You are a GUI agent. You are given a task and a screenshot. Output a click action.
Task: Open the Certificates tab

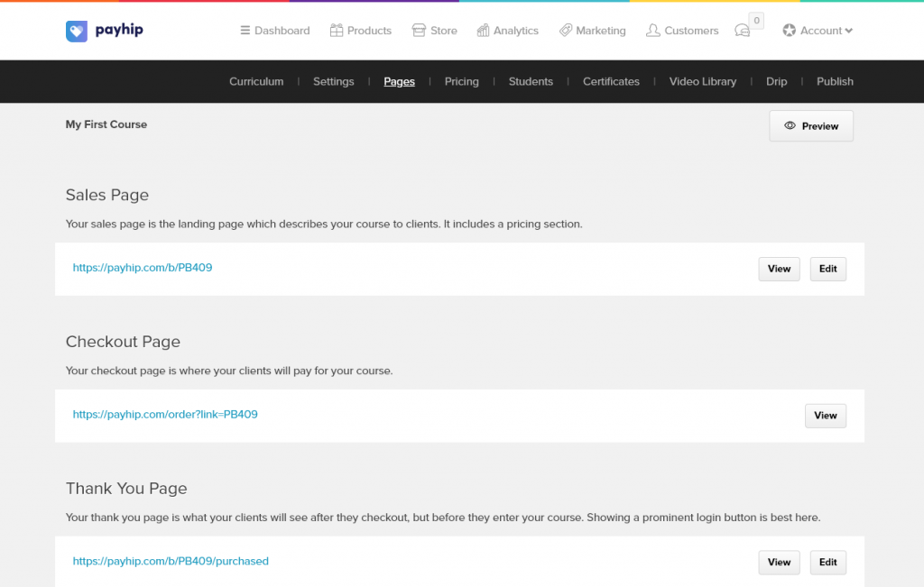611,81
